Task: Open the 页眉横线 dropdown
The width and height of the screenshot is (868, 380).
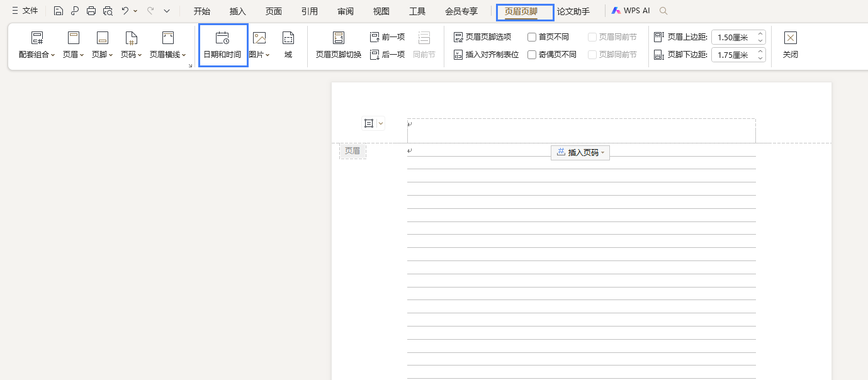Action: point(168,45)
